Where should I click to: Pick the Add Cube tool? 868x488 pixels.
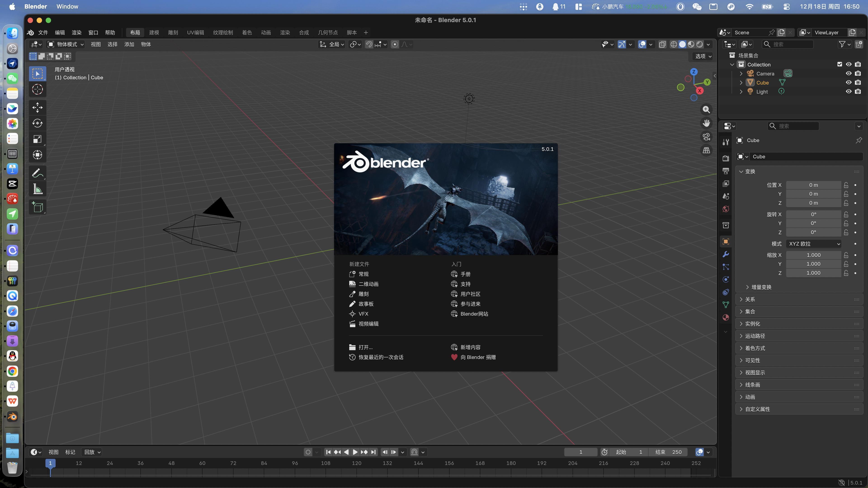pos(37,207)
